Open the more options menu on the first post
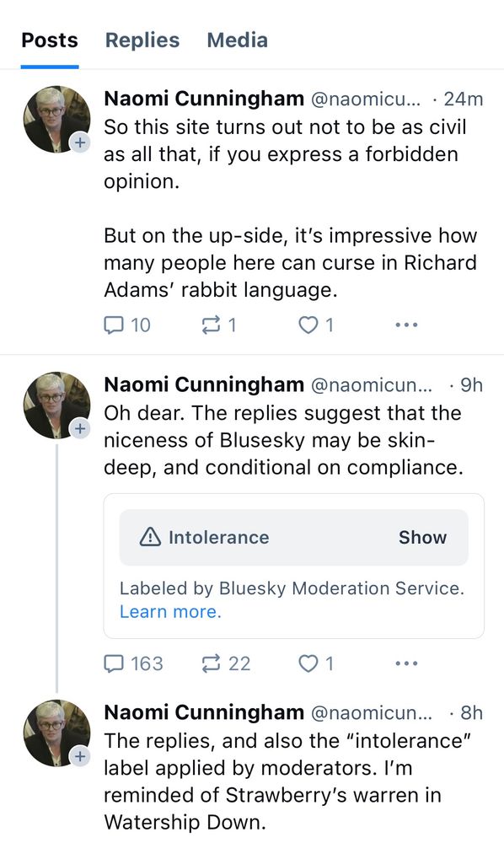 pyautogui.click(x=406, y=325)
